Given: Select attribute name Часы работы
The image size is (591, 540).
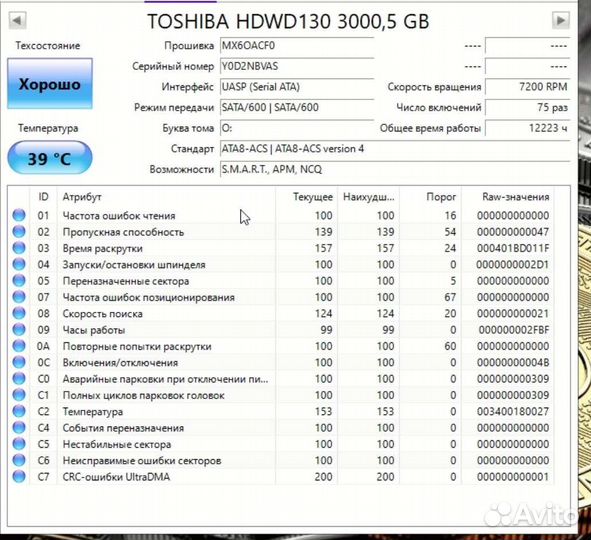Looking at the screenshot, I should pyautogui.click(x=93, y=330).
